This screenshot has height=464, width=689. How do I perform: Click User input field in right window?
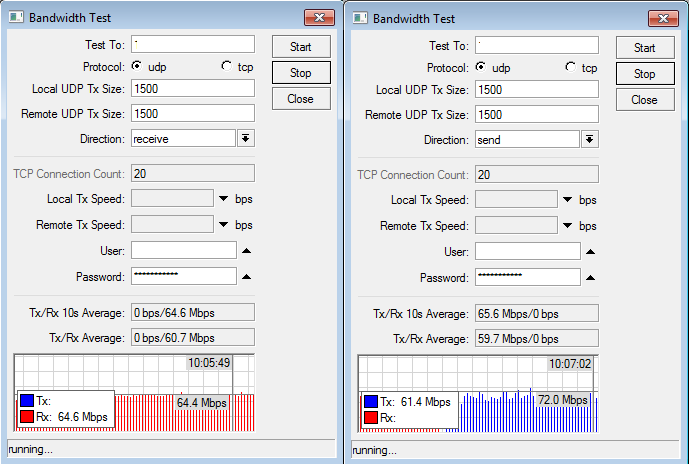point(528,251)
